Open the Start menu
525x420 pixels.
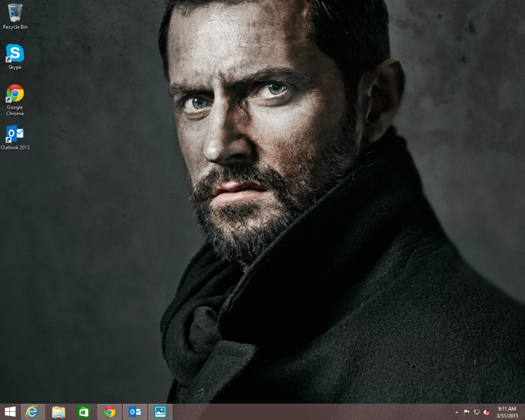10,411
